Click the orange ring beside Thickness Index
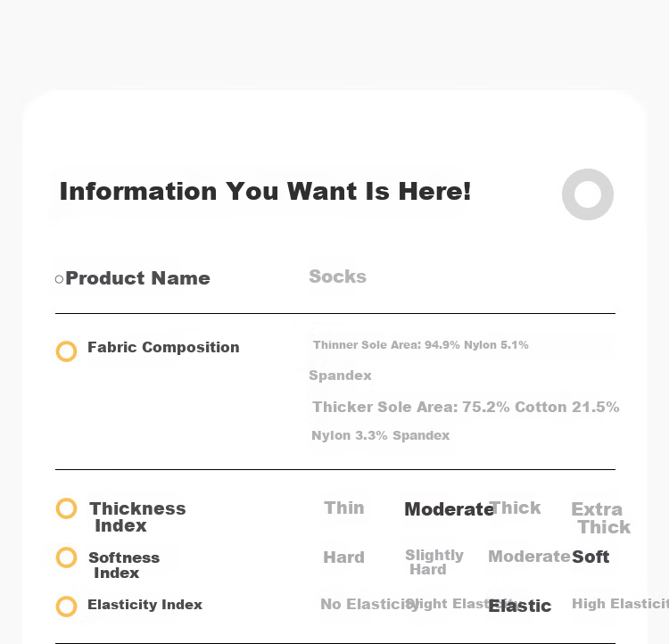Viewport: 669px width, 644px height. [x=67, y=508]
